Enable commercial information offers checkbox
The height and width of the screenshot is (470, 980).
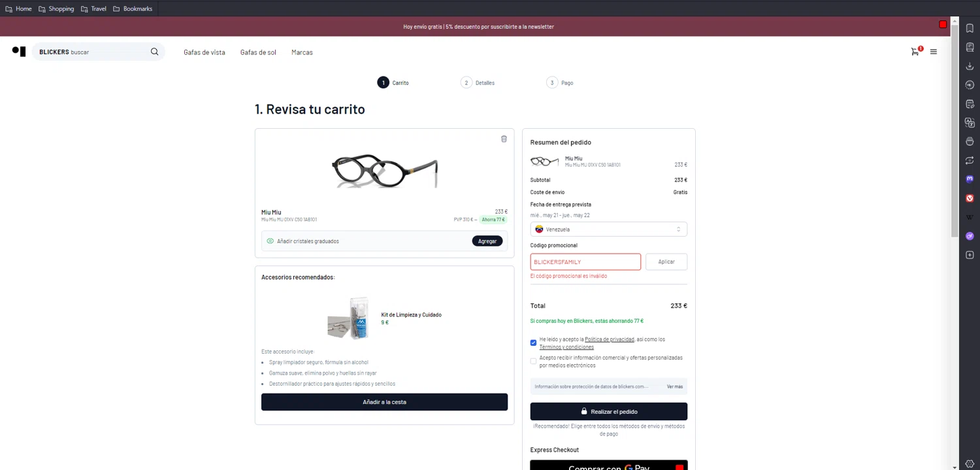click(x=534, y=361)
